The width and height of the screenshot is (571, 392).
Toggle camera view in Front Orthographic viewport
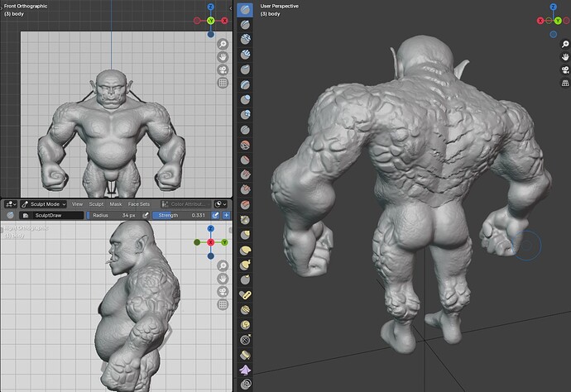(223, 70)
